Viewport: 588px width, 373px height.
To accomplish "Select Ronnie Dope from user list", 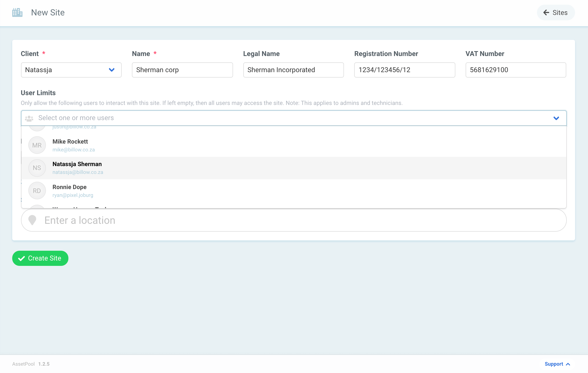I will tap(70, 187).
